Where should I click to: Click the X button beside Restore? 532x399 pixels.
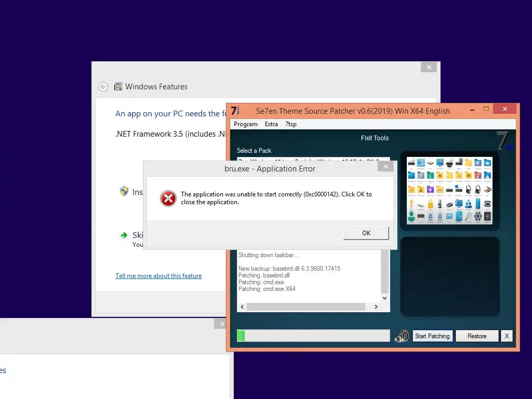click(x=507, y=336)
